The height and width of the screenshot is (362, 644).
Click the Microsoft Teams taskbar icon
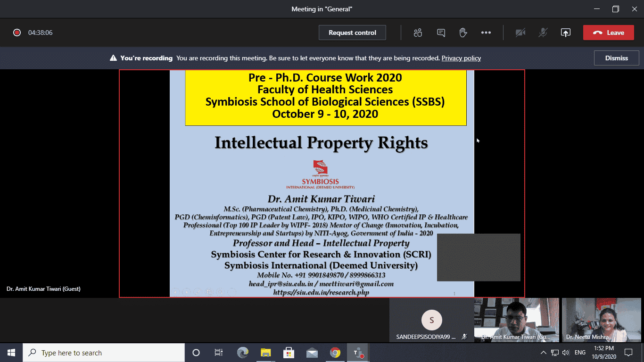358,353
